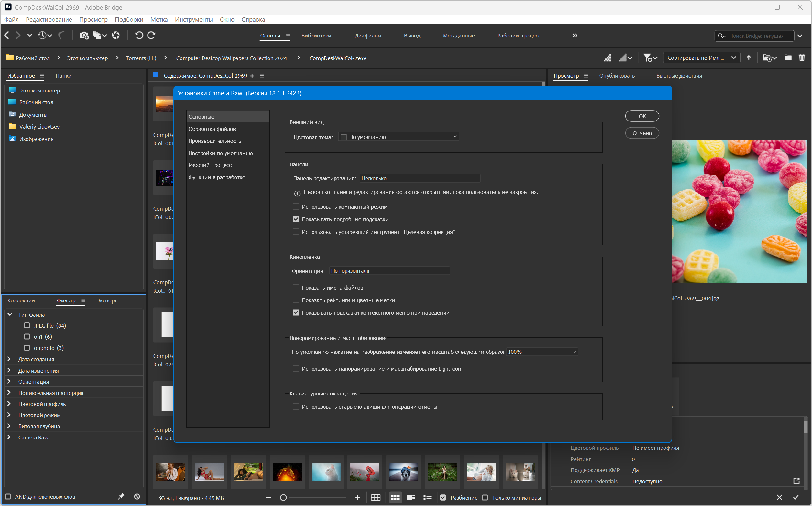Switch to thumbnail grid view icon
Image resolution: width=812 pixels, height=506 pixels.
tap(395, 498)
